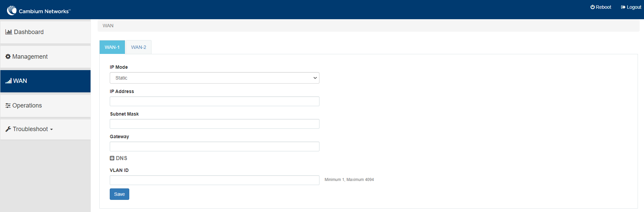
Task: Save the WAN-1 settings
Action: point(120,194)
